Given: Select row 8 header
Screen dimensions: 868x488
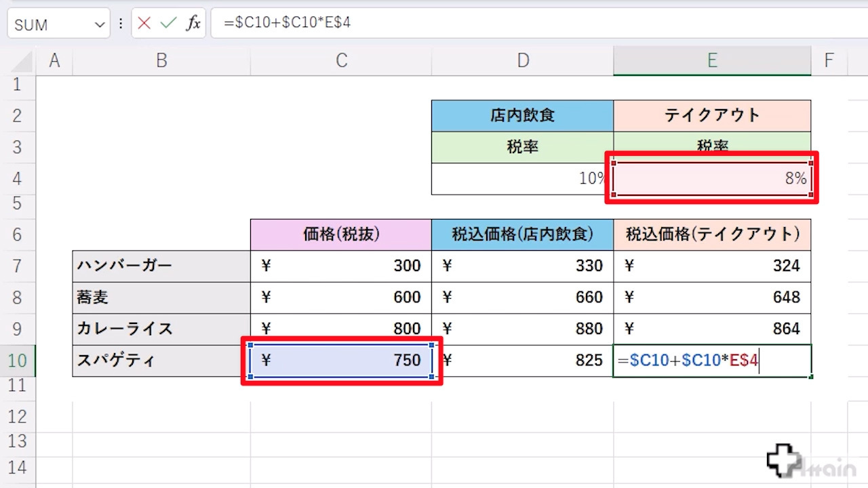Looking at the screenshot, I should click(18, 297).
